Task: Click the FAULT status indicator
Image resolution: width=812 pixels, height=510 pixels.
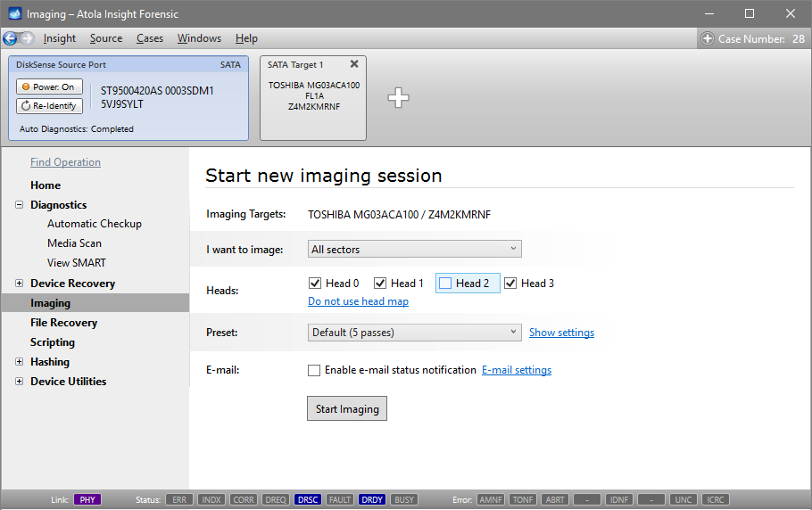Action: [x=340, y=499]
